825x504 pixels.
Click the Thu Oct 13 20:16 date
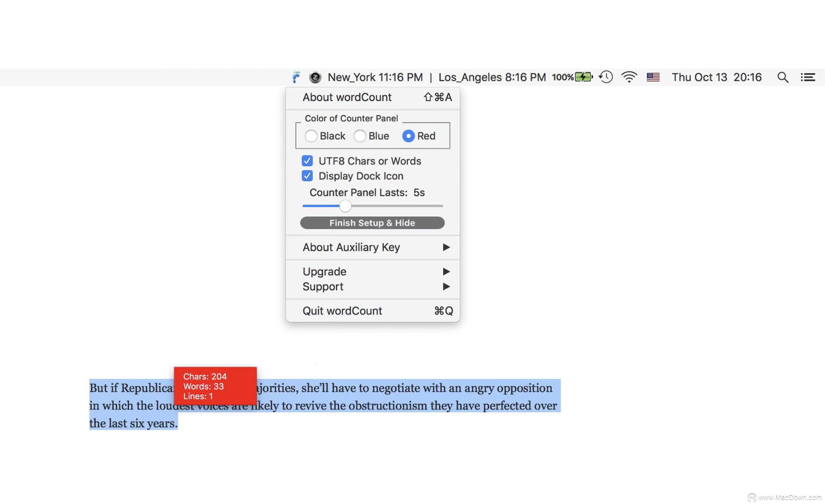(x=716, y=77)
